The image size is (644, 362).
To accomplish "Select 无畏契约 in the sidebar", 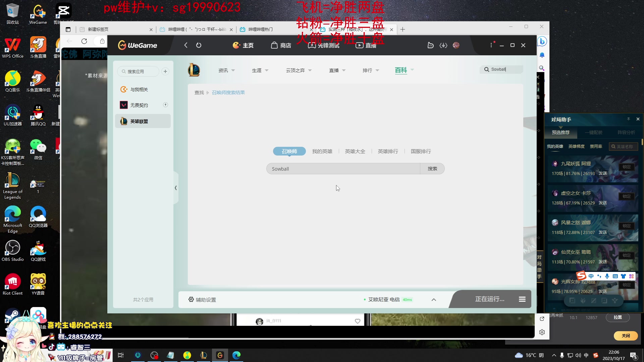I will 143,105.
